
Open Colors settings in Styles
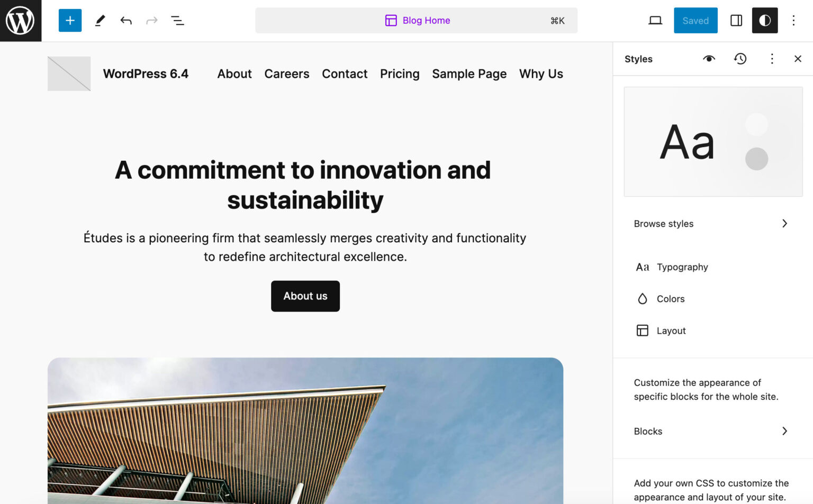click(671, 298)
